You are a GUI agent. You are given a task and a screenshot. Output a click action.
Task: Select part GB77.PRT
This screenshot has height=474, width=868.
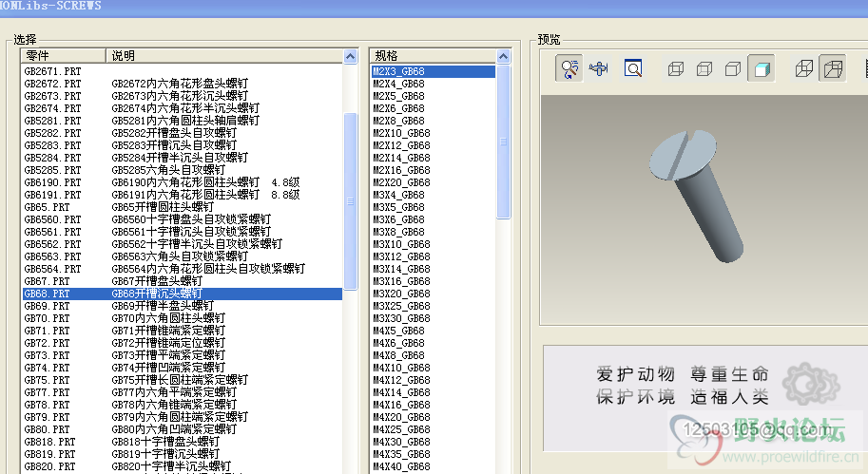pos(183,392)
